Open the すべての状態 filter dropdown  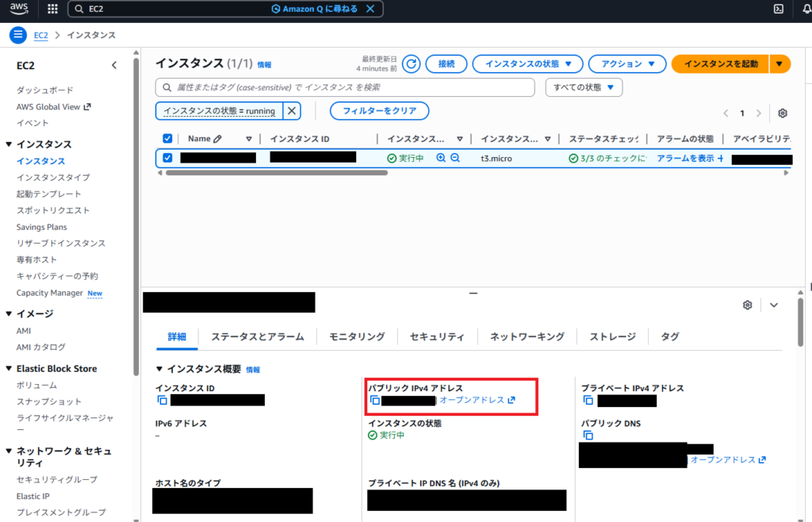click(x=584, y=87)
